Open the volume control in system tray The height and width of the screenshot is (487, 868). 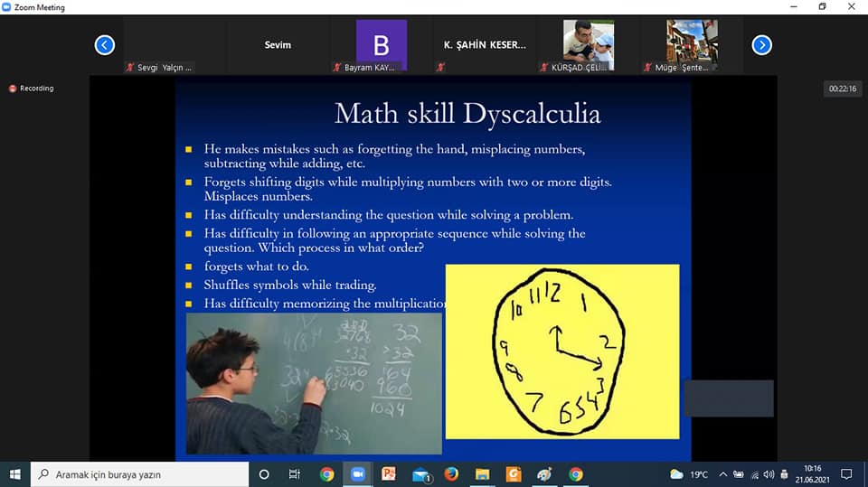point(769,474)
